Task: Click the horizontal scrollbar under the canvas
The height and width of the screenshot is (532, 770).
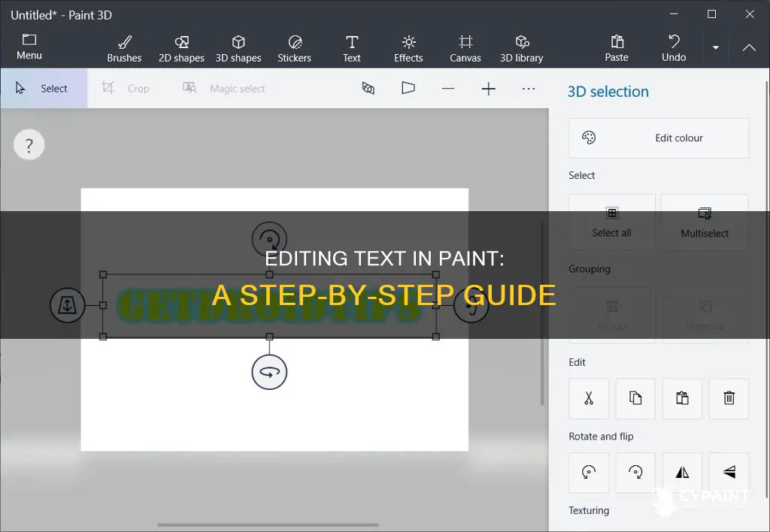Action: coord(268,525)
